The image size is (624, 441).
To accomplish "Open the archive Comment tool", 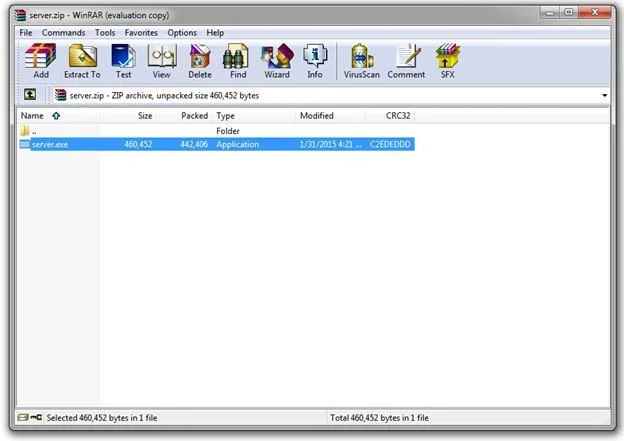I will [x=406, y=61].
